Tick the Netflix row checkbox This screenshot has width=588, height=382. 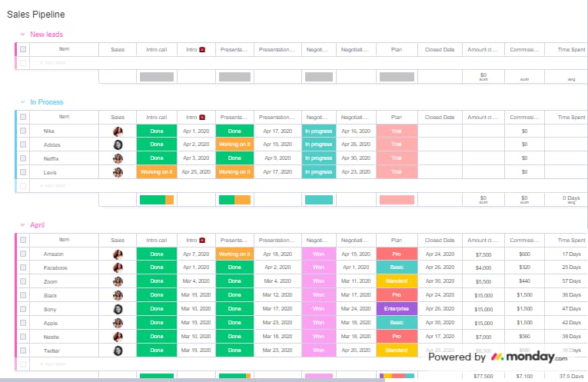click(23, 158)
